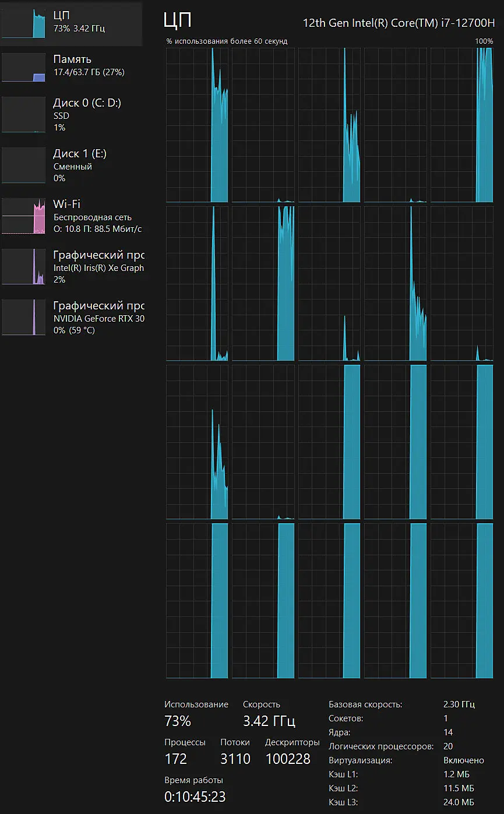Click the Использование 73% value
This screenshot has width=504, height=814.
click(x=178, y=721)
